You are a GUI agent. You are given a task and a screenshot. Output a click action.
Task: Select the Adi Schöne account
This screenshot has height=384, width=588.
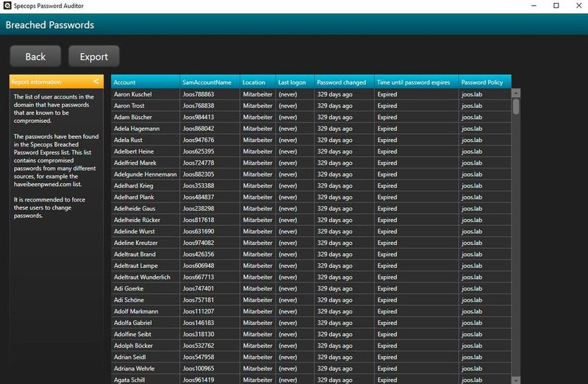coord(129,300)
